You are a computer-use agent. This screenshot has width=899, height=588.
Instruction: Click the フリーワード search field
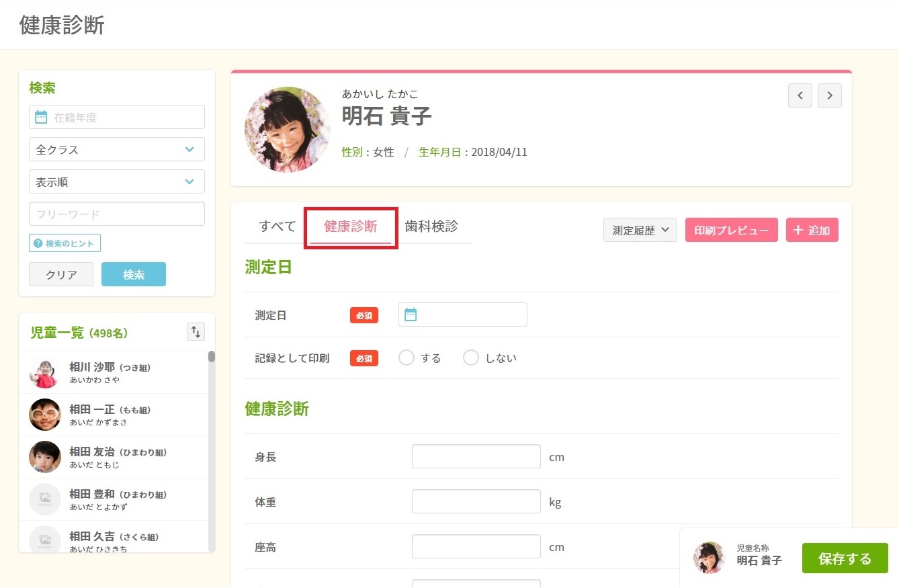coord(117,214)
